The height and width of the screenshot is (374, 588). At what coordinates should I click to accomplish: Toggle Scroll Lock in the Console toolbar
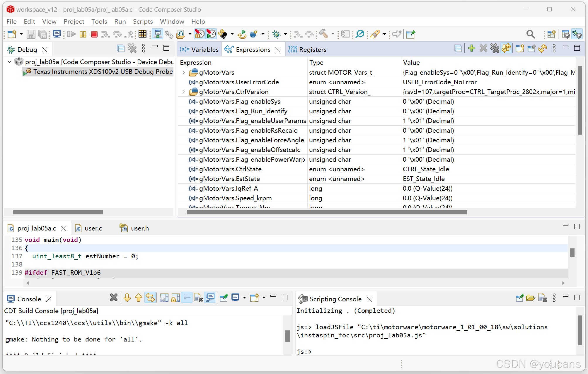pos(175,298)
